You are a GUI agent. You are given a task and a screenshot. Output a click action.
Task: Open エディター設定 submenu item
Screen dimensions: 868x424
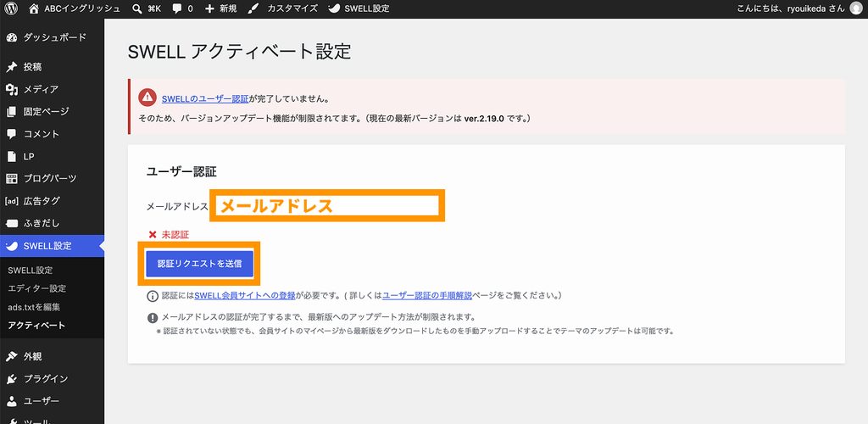37,288
